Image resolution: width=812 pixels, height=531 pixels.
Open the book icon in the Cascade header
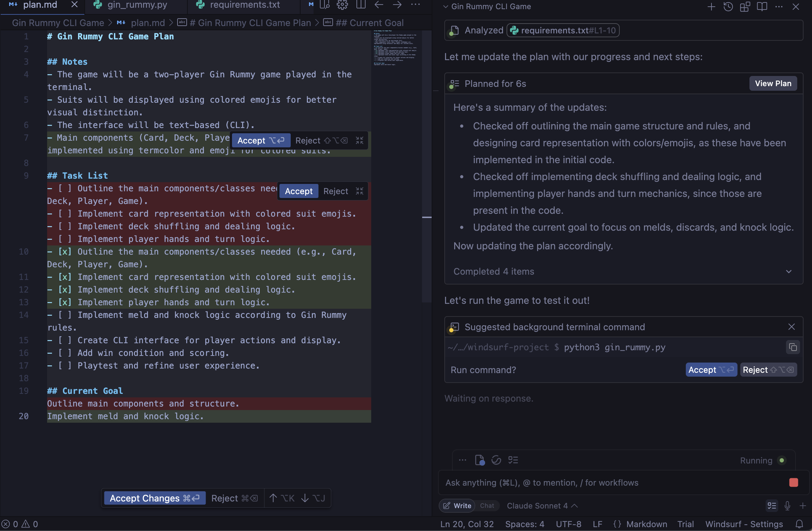762,7
